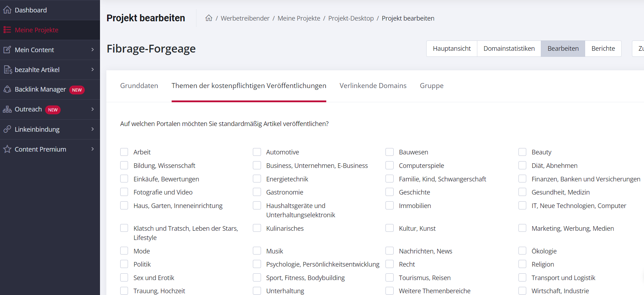Open the Grunddaten tab
The width and height of the screenshot is (644, 295).
pyautogui.click(x=139, y=86)
